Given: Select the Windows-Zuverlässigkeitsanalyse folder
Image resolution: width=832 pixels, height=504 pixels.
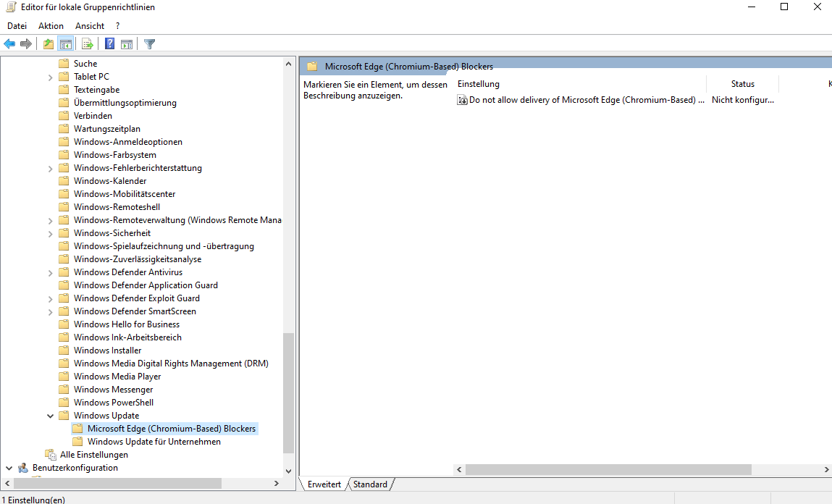Looking at the screenshot, I should pyautogui.click(x=138, y=259).
